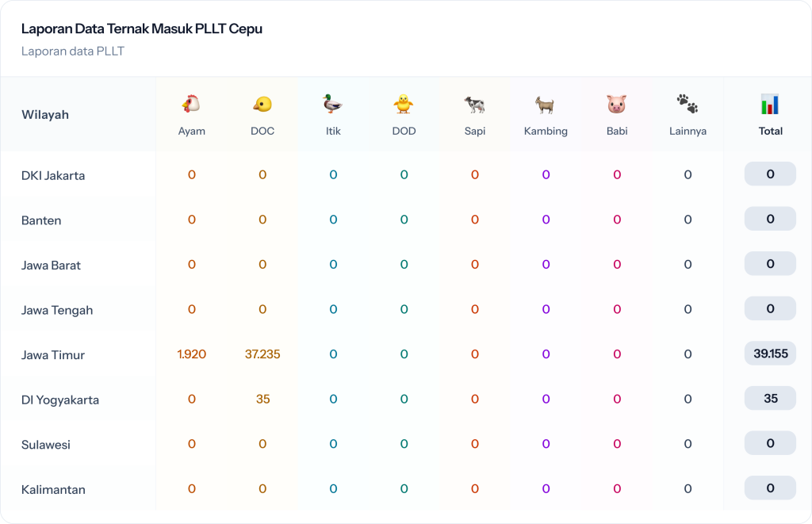Click the Laporan Data Ternak Masuk title
The image size is (812, 524).
[142, 29]
